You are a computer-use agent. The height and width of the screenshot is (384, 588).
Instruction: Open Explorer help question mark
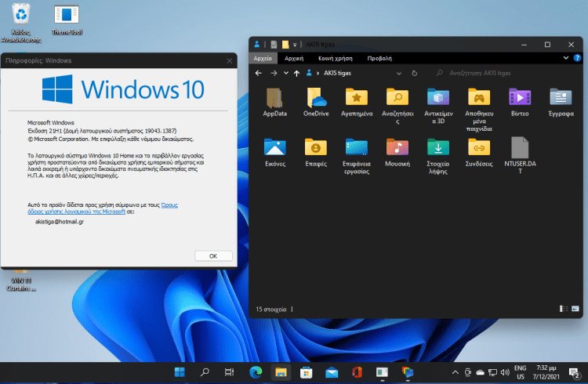577,58
